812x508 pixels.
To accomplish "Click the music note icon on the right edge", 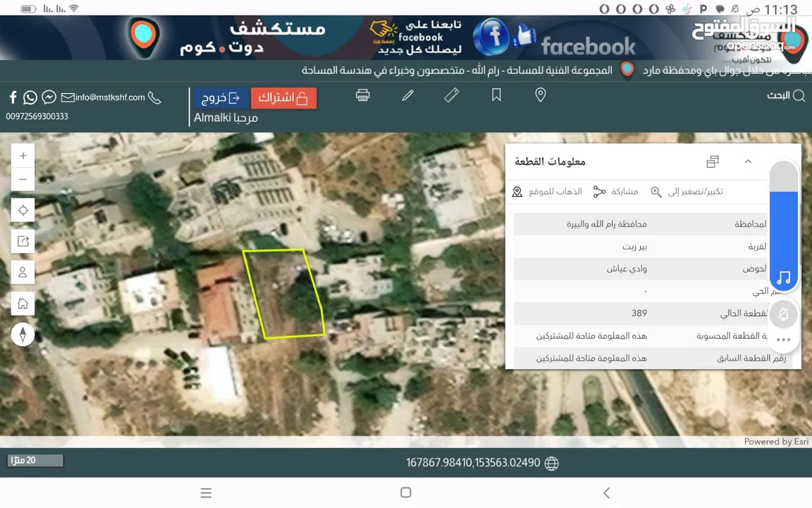I will [x=784, y=278].
